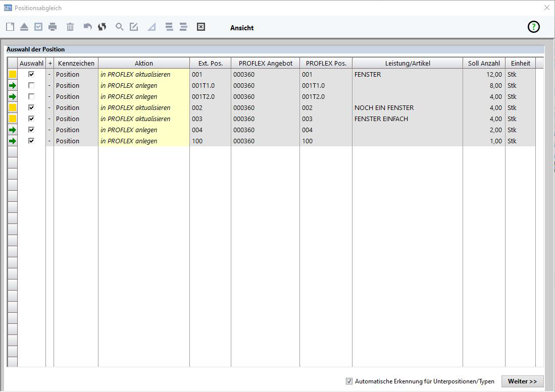Select the Soll Anzahl cell showing 12,00
This screenshot has height=392, width=555.
coord(483,74)
